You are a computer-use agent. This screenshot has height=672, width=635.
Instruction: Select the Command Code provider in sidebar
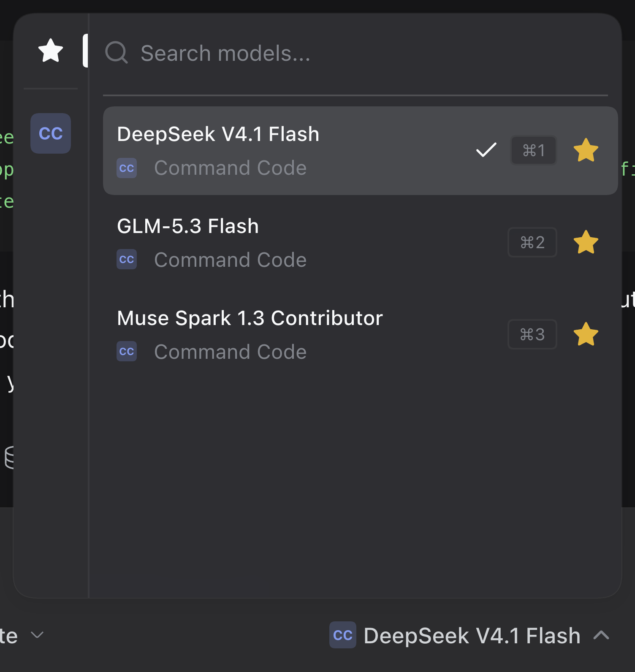[x=51, y=133]
